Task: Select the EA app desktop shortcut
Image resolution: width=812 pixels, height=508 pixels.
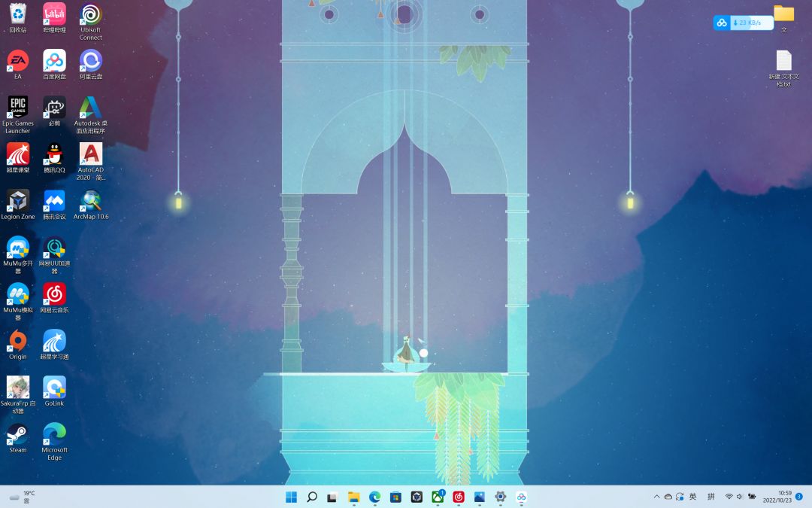Action: click(17, 65)
